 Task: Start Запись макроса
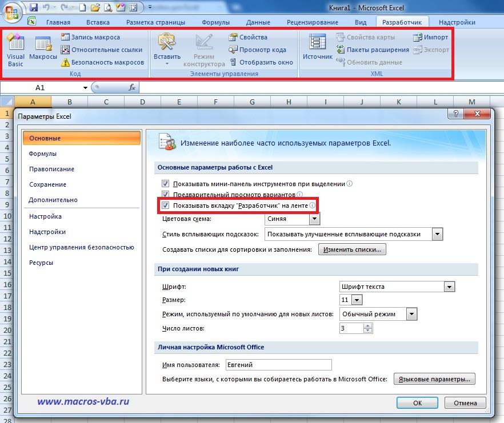click(91, 37)
